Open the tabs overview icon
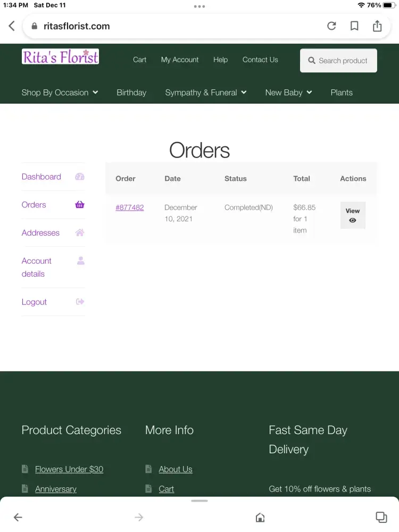 tap(381, 517)
